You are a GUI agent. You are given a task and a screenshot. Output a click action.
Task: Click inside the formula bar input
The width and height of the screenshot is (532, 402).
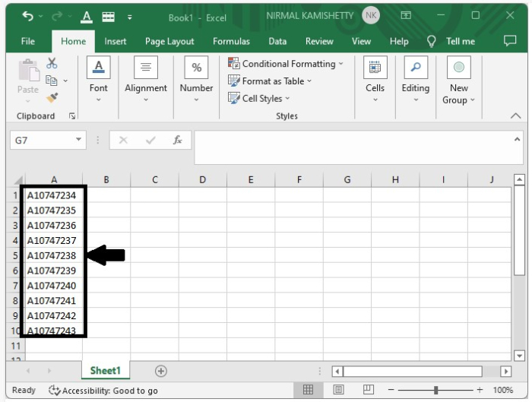tap(353, 147)
